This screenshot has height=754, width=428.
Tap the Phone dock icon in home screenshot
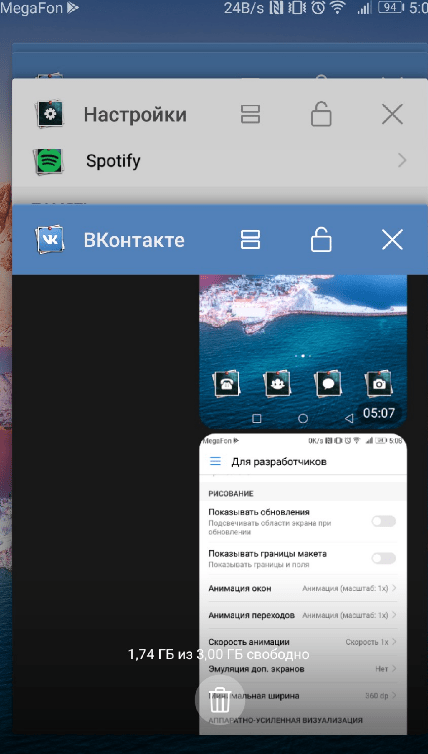[226, 384]
